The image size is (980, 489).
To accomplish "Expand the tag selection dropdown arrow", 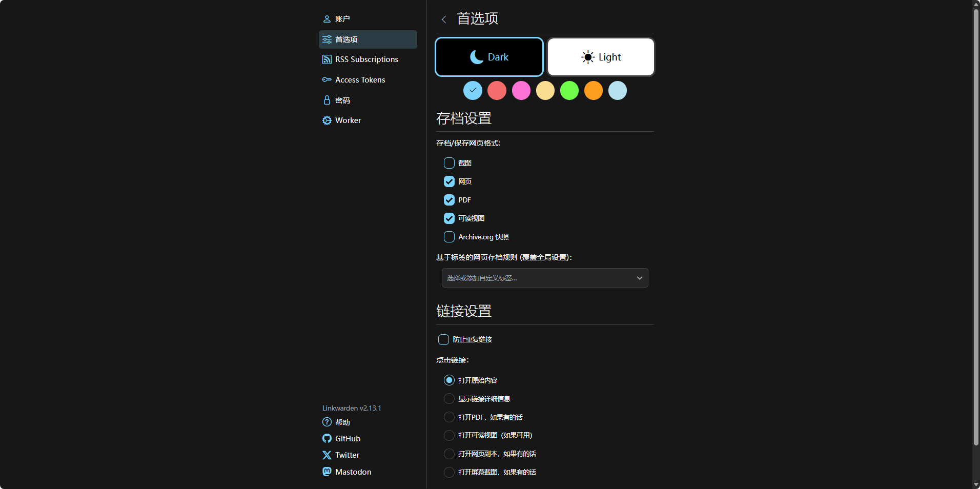I will coord(639,278).
